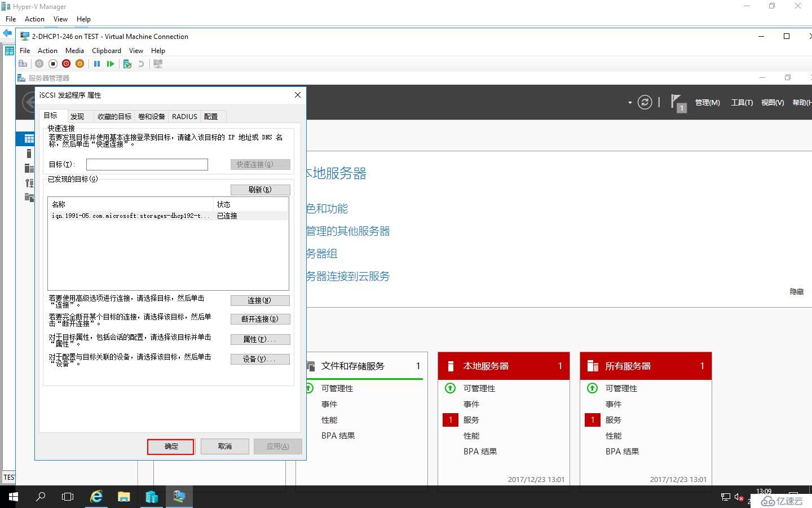Open the 文件和存储服务 tile title
Viewport: 812px width, 508px height.
353,366
